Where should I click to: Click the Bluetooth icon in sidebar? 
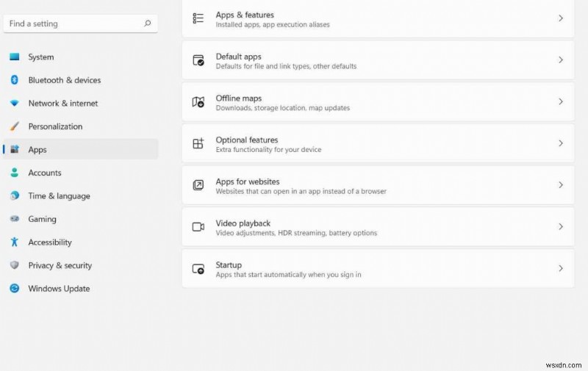[14, 80]
